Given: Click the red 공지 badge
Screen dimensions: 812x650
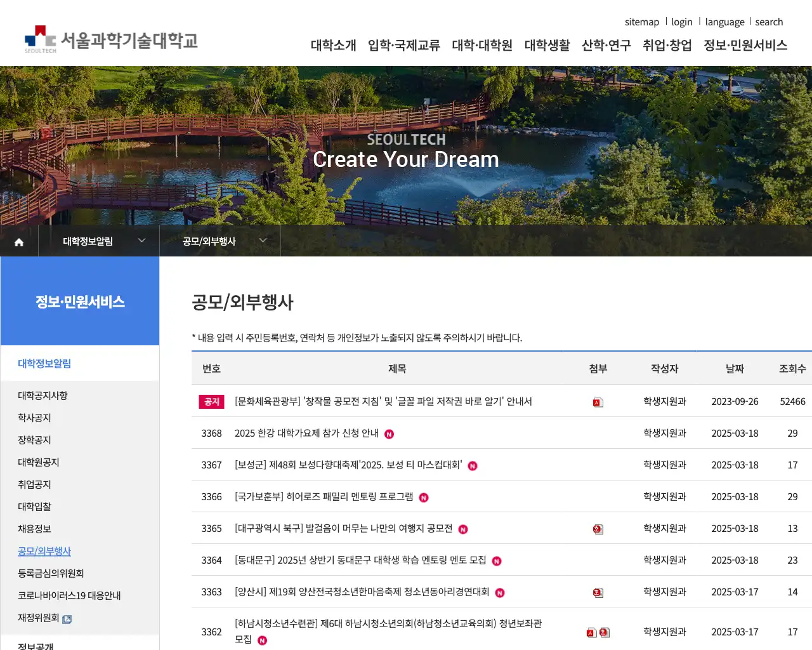Looking at the screenshot, I should pos(211,402).
